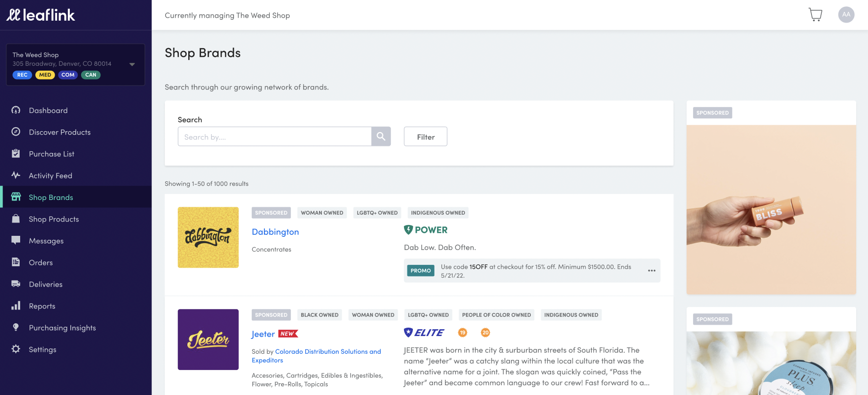Open Messages in the sidebar
This screenshot has width=868, height=395.
[46, 240]
